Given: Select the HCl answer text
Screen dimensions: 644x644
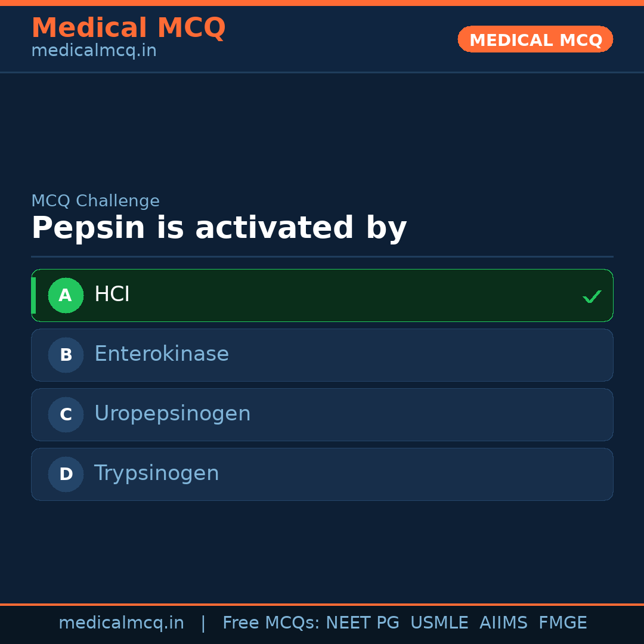Looking at the screenshot, I should pyautogui.click(x=112, y=295).
